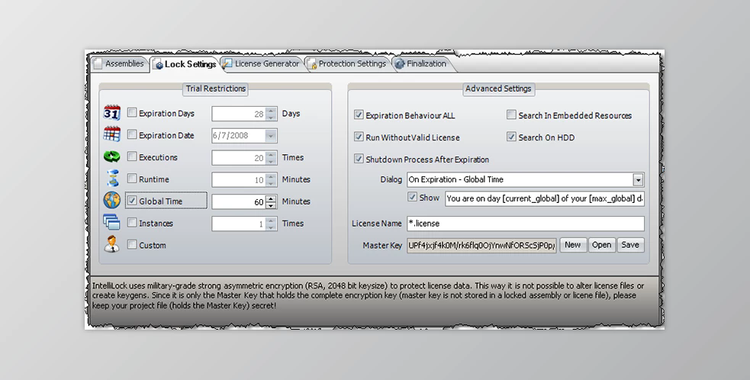Open the Expiration Date dropdown arrow
Image resolution: width=750 pixels, height=380 pixels.
(271, 135)
